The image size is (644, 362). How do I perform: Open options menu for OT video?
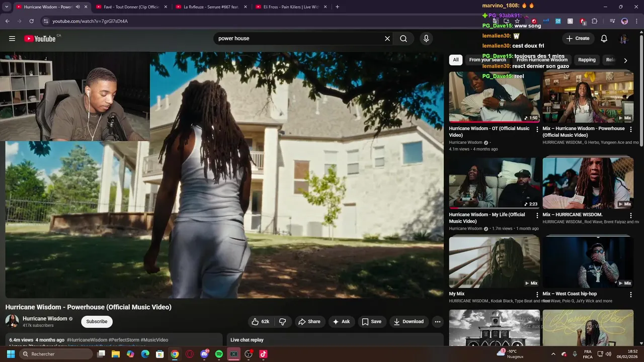click(x=537, y=129)
